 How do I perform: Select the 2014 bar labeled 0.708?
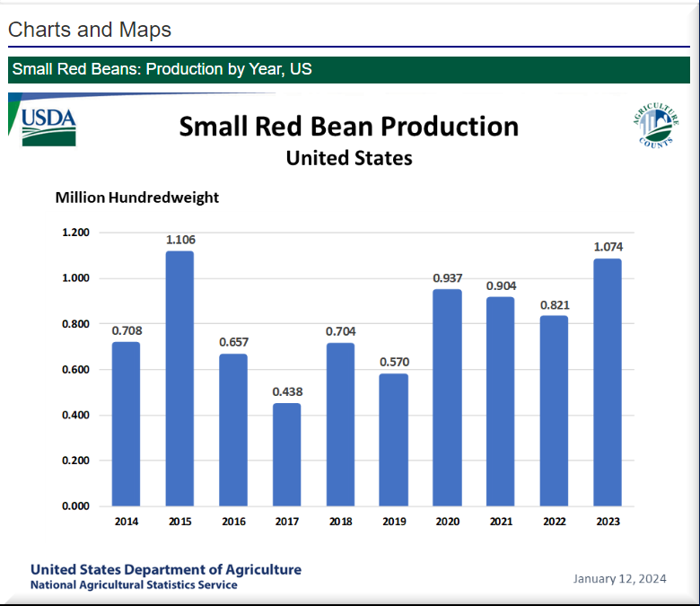tap(126, 424)
